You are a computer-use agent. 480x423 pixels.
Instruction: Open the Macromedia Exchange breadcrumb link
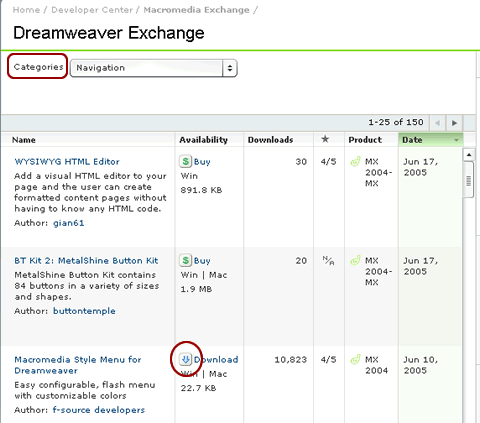[196, 10]
